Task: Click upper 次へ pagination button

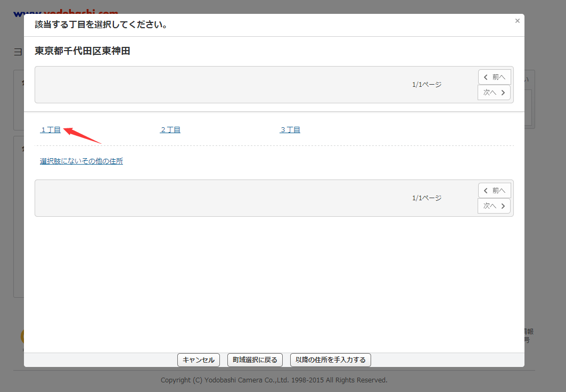Action: 494,92
